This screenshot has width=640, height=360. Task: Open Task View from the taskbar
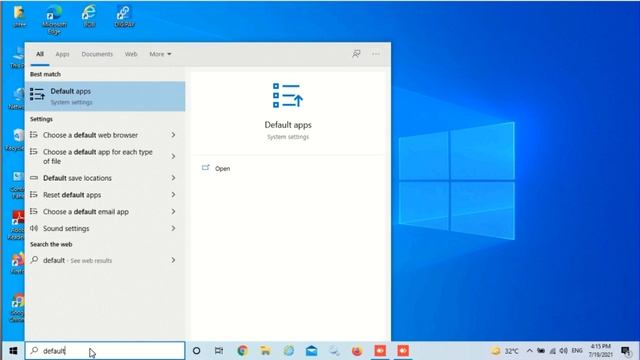click(x=219, y=351)
